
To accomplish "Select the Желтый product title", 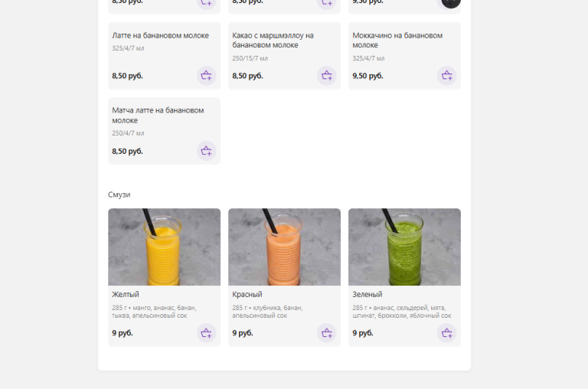I will 126,295.
